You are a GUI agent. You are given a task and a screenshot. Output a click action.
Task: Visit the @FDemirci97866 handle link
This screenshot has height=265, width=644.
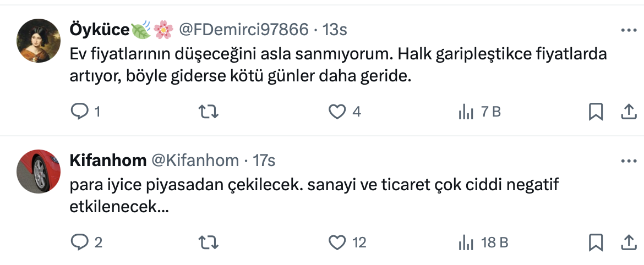tap(244, 30)
